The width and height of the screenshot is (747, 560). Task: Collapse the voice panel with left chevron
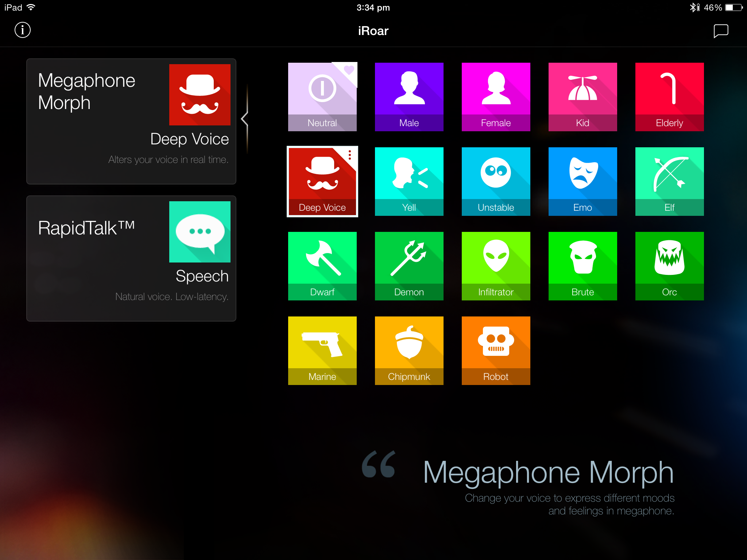tap(245, 119)
